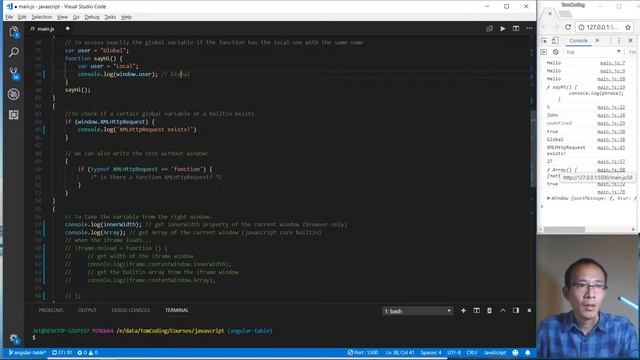Show more DevTools tabs via the double chevron
This screenshot has height=360, width=640.
(x=597, y=40)
